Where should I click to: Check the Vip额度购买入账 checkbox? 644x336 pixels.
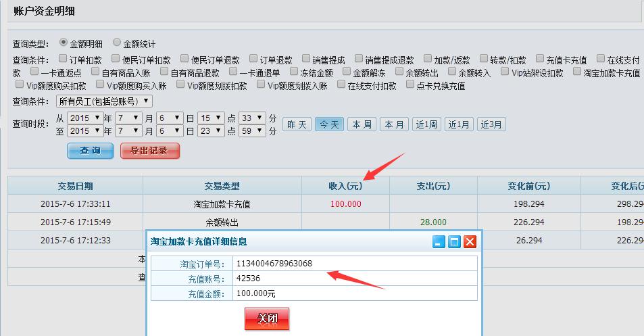[x=100, y=85]
